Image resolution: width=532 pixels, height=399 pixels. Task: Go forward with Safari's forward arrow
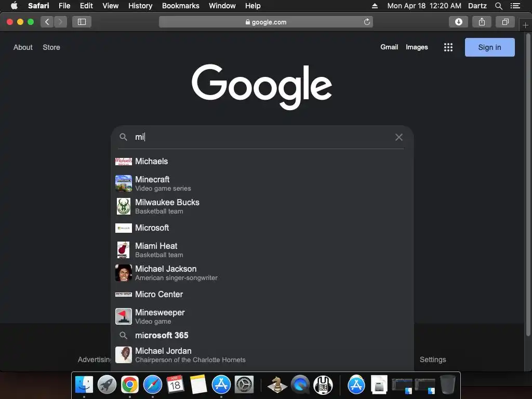(60, 22)
